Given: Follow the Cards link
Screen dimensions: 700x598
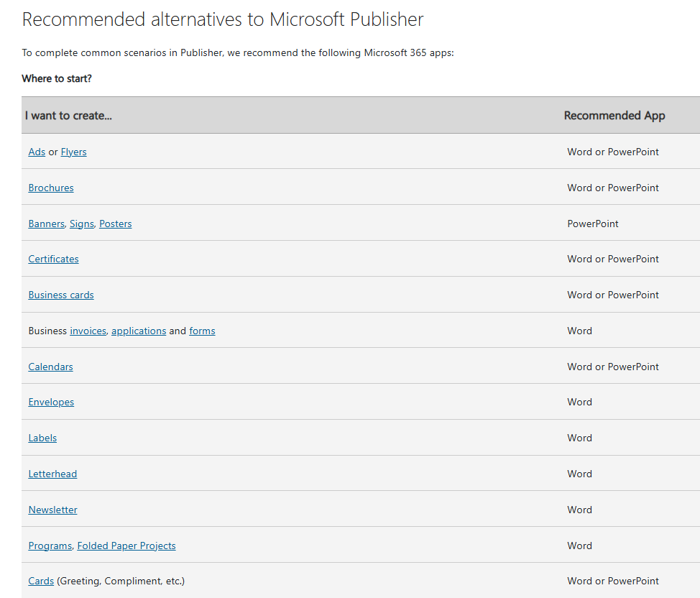Looking at the screenshot, I should pyautogui.click(x=41, y=581).
